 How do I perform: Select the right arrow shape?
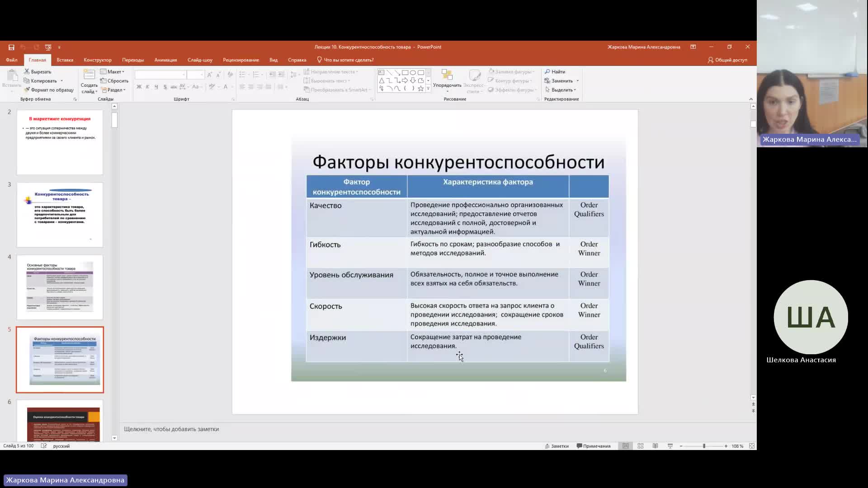[405, 80]
